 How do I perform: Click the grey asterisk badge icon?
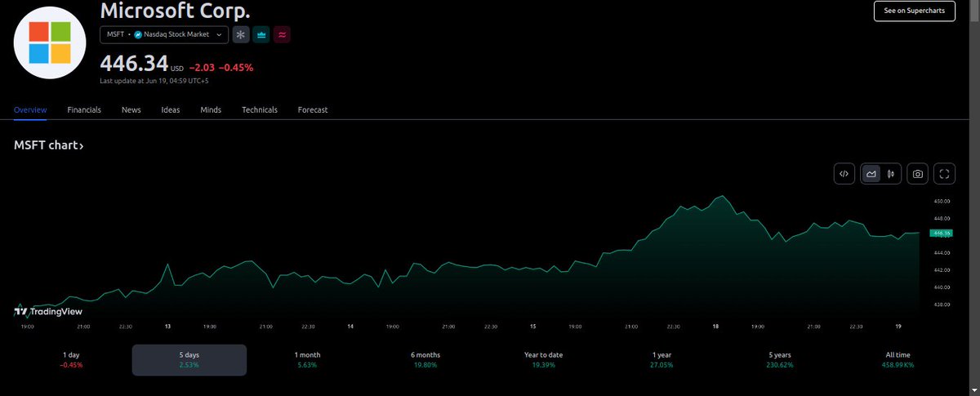241,34
